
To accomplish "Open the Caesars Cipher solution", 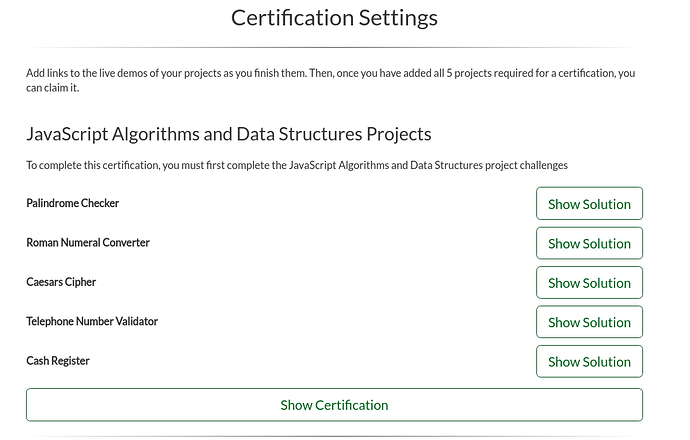I will (x=589, y=283).
